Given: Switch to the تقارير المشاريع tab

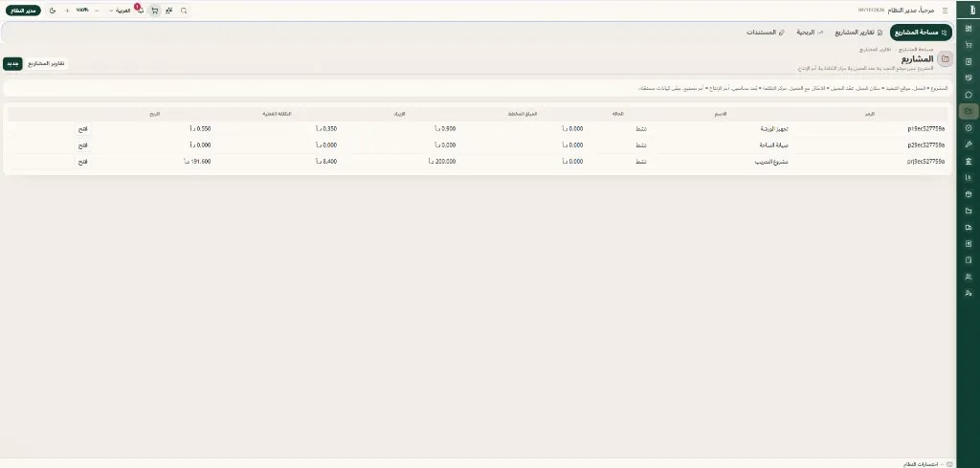Looking at the screenshot, I should (858, 32).
